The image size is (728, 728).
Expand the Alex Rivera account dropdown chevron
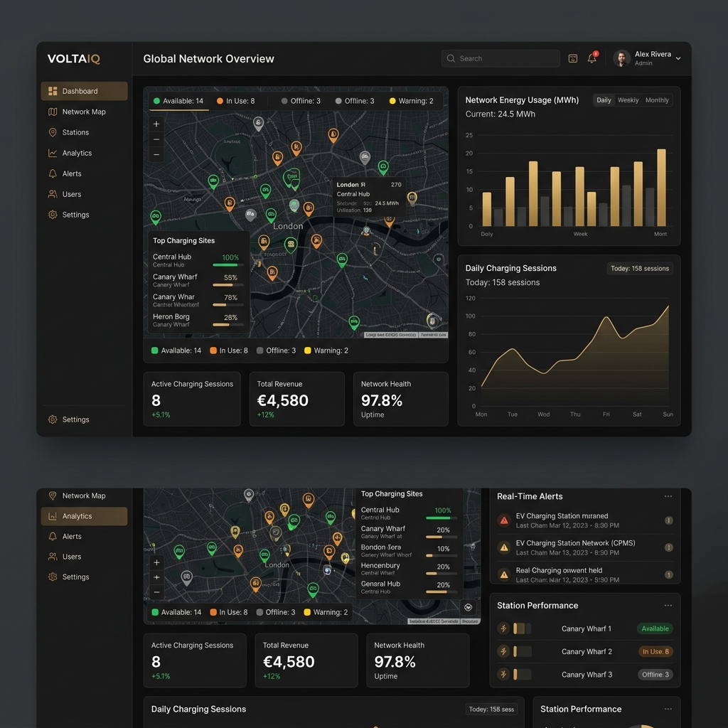678,58
